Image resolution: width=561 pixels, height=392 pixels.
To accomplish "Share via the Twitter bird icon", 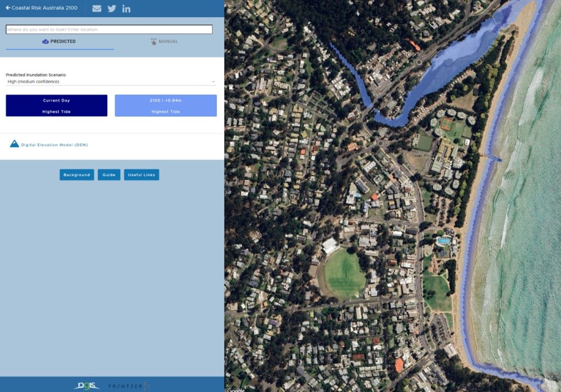I will [112, 8].
